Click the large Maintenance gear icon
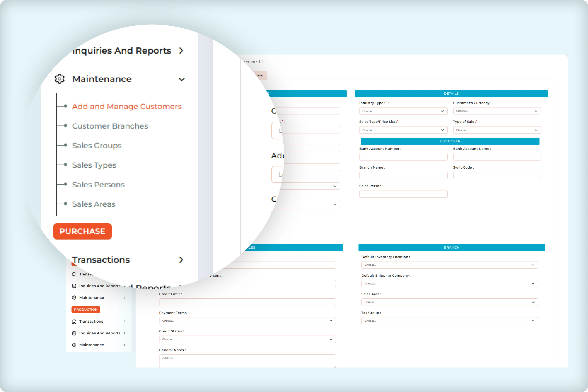588x392 pixels. click(x=59, y=79)
